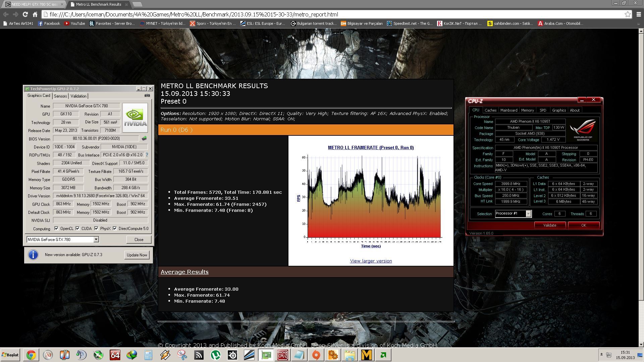The image size is (644, 362).
Task: Expand the Processor #1 selection dropdown
Action: pos(529,214)
